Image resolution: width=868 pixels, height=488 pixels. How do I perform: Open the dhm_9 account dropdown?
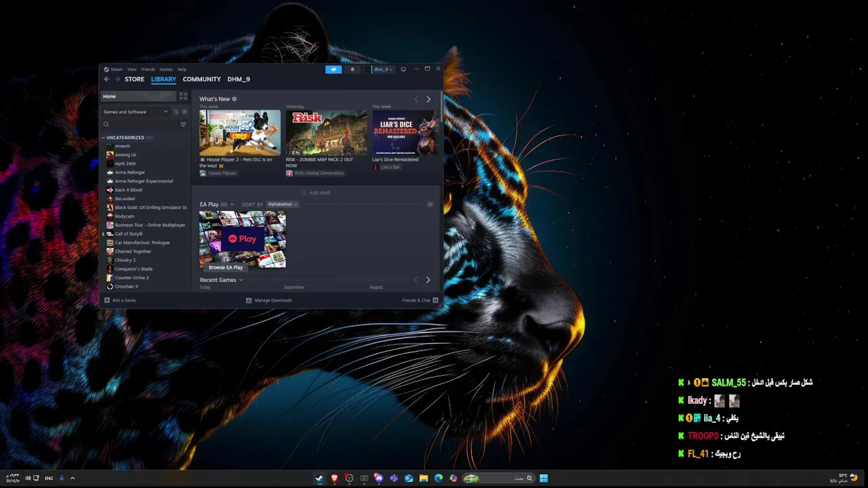coord(382,69)
